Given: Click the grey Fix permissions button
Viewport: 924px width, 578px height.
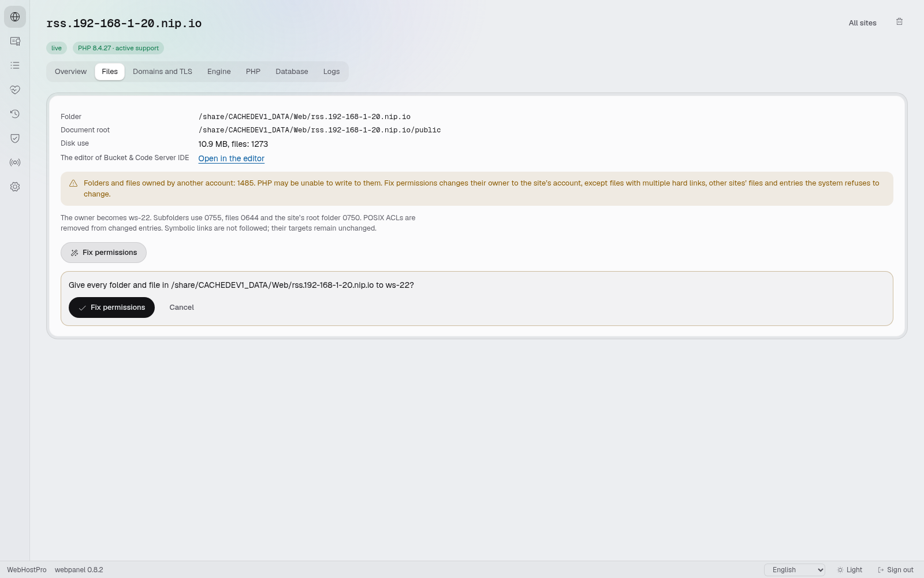Looking at the screenshot, I should click(x=103, y=253).
